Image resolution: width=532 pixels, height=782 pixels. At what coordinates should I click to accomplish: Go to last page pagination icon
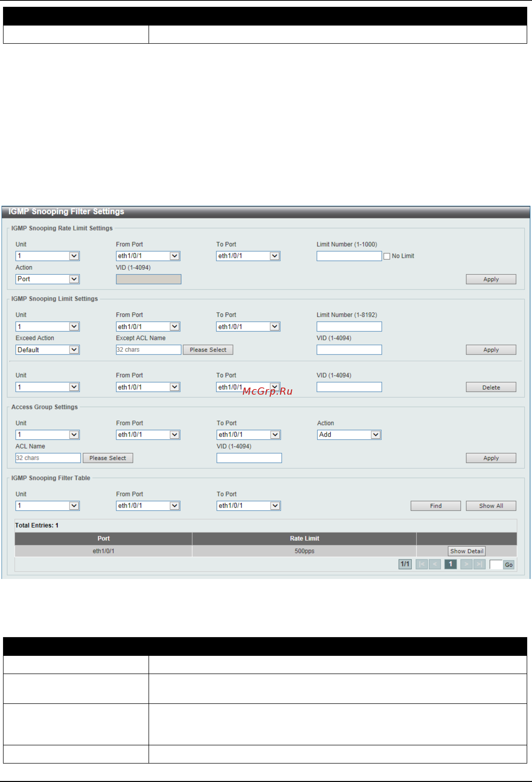[479, 564]
